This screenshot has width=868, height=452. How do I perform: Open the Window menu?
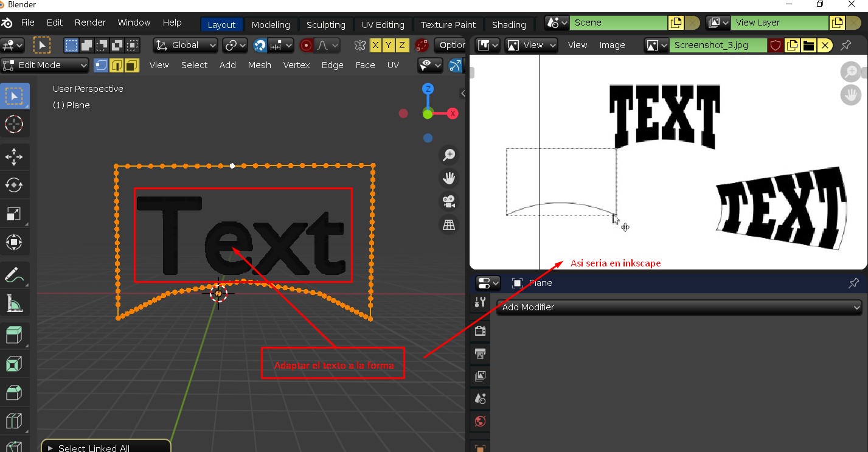coord(134,23)
